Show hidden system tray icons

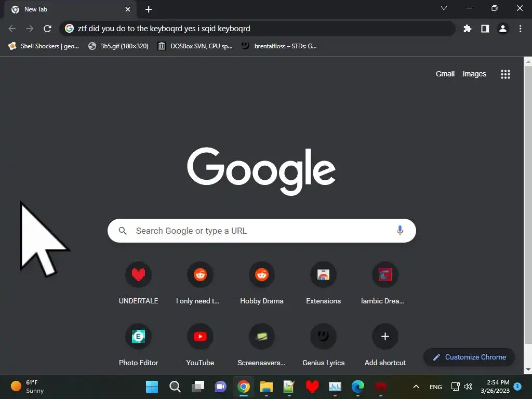416,387
